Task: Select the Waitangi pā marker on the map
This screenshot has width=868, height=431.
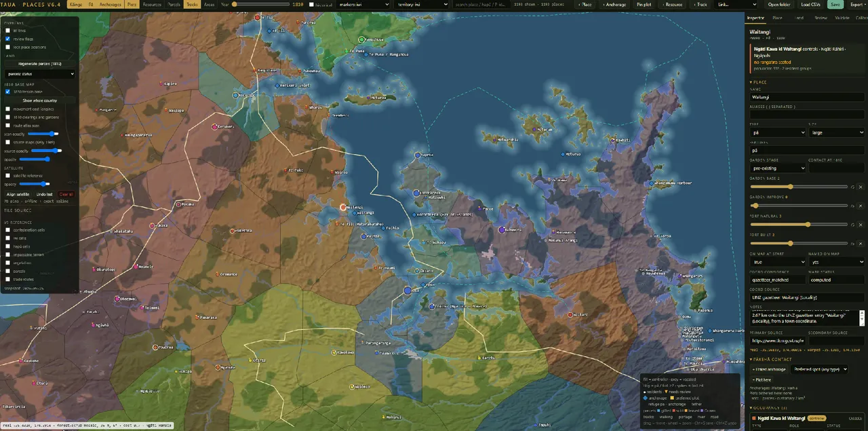Action: [x=344, y=207]
